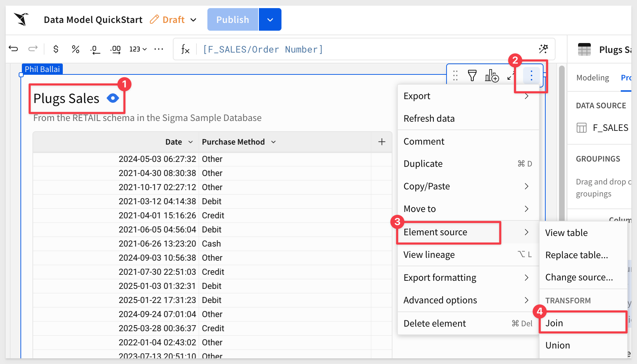Expand the Publish button dropdown arrow
Viewport: 637px width, 364px height.
pyautogui.click(x=270, y=20)
